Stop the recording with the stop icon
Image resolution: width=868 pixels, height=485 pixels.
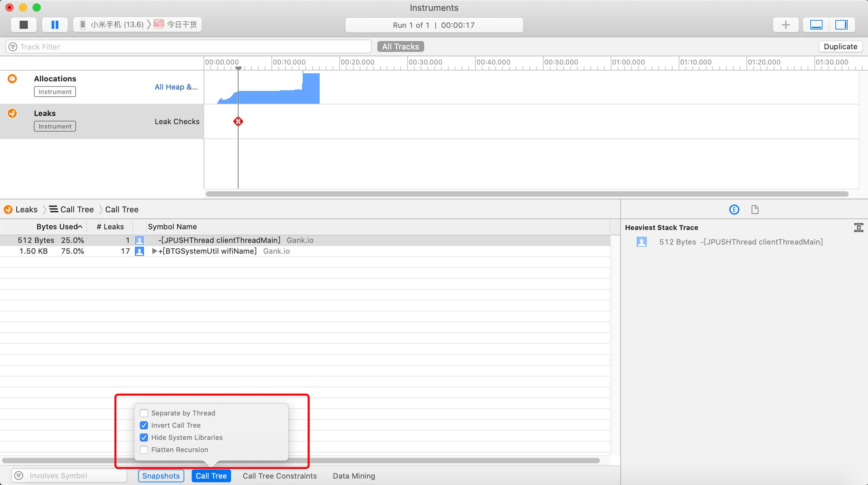(x=23, y=25)
